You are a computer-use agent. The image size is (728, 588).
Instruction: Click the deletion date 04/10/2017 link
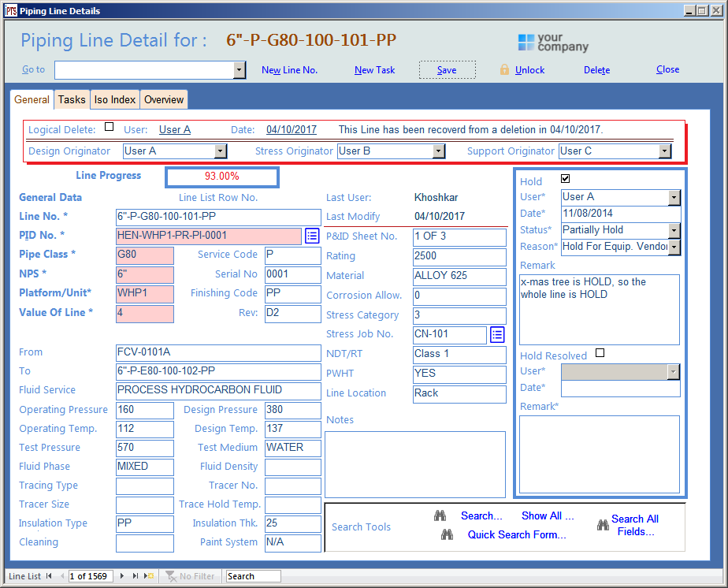point(291,129)
